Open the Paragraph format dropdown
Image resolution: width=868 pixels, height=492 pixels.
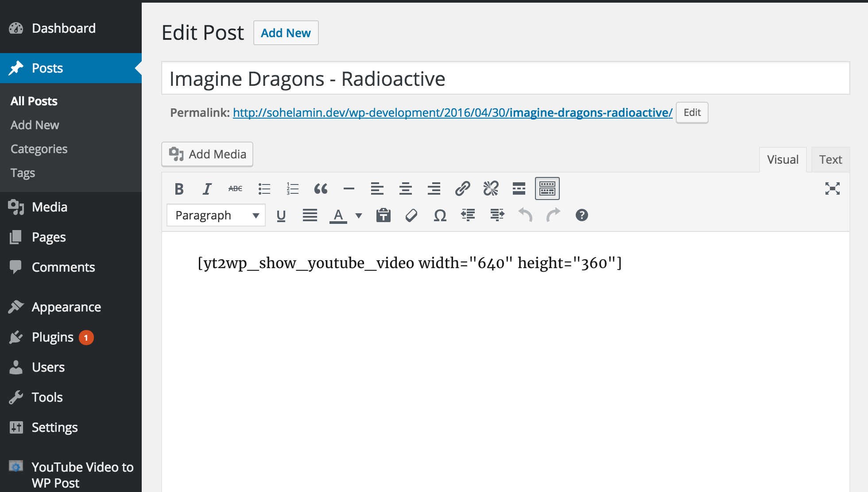coord(216,215)
